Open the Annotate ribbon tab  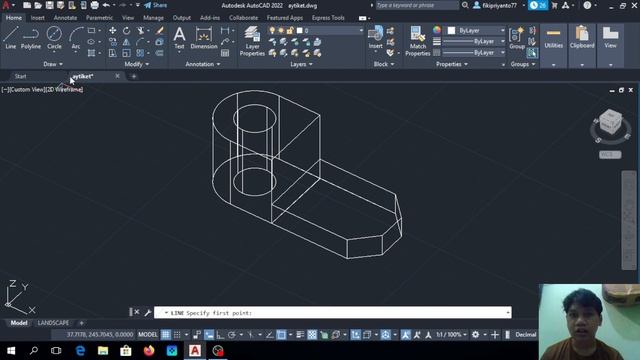click(65, 18)
